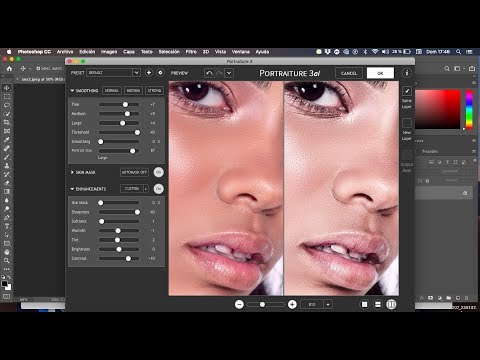Toggle Quick Mask mode in Photoshop toolbar
This screenshot has height=360, width=480.
pos(6,296)
